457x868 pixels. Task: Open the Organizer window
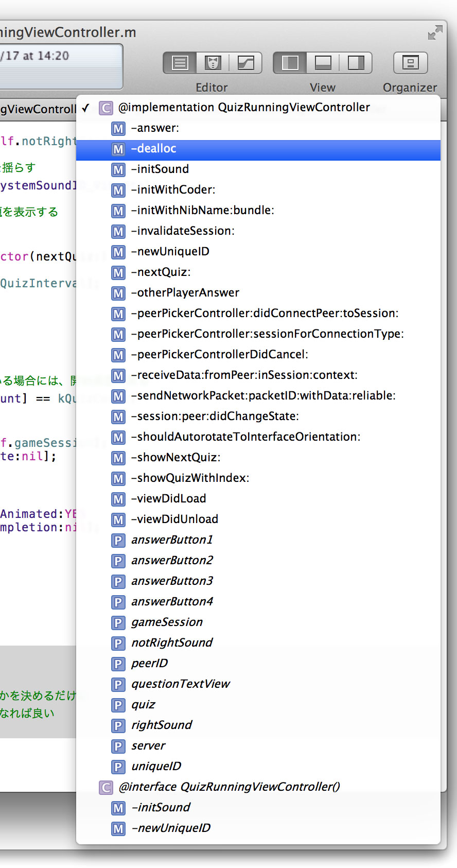point(410,63)
